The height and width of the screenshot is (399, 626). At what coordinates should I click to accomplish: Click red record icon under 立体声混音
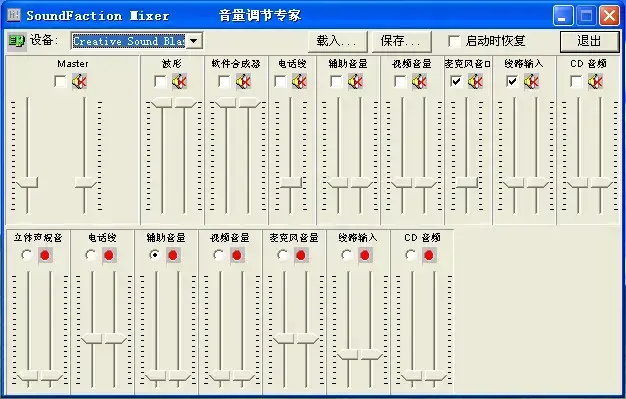(45, 255)
